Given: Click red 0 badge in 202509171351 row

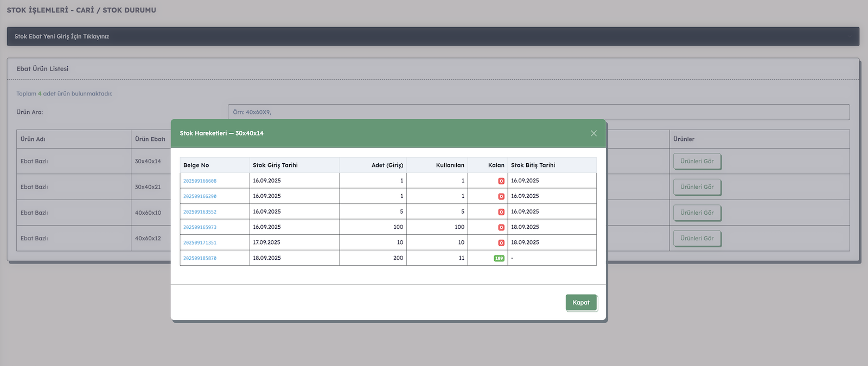Looking at the screenshot, I should click(501, 243).
